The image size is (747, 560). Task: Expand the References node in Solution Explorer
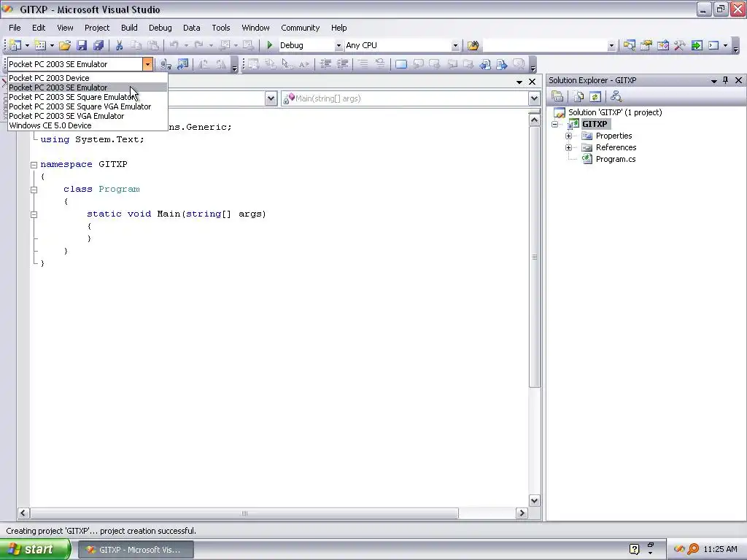[568, 147]
